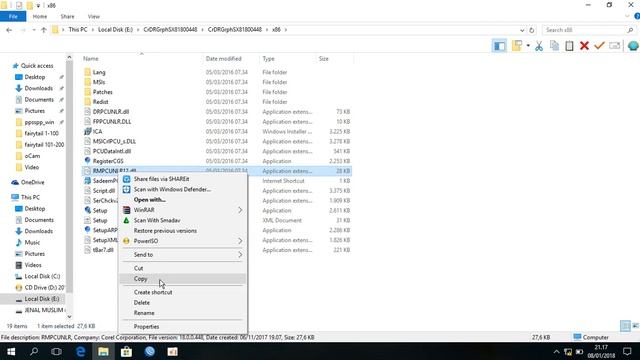Screen dimensions: 640x360
Task: Open Microsoft Edge from taskbar
Action: pyautogui.click(x=81, y=351)
